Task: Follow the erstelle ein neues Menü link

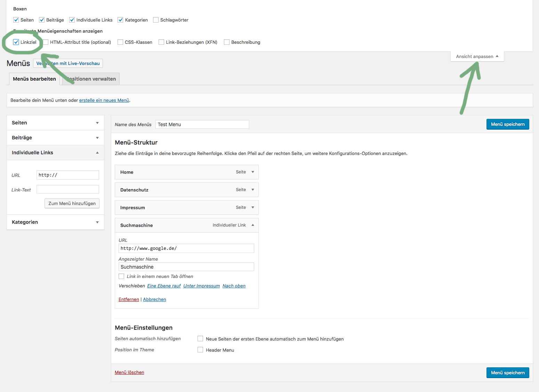Action: click(x=104, y=100)
